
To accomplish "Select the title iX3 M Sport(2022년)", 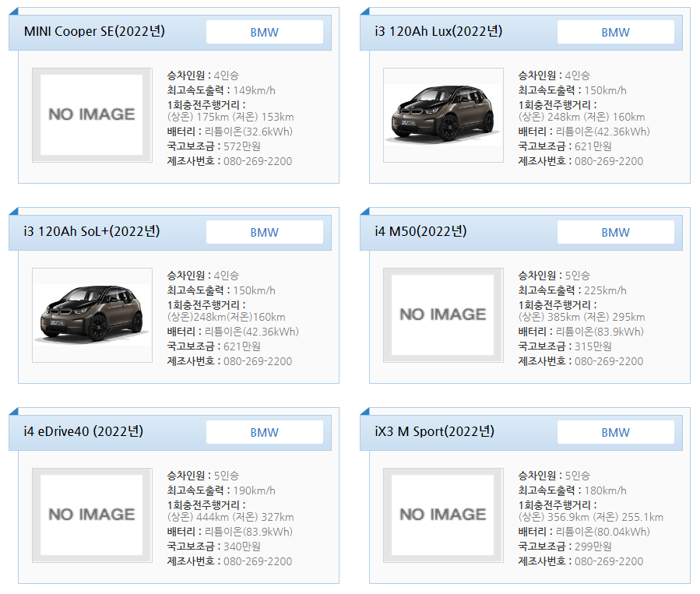I will (x=434, y=431).
